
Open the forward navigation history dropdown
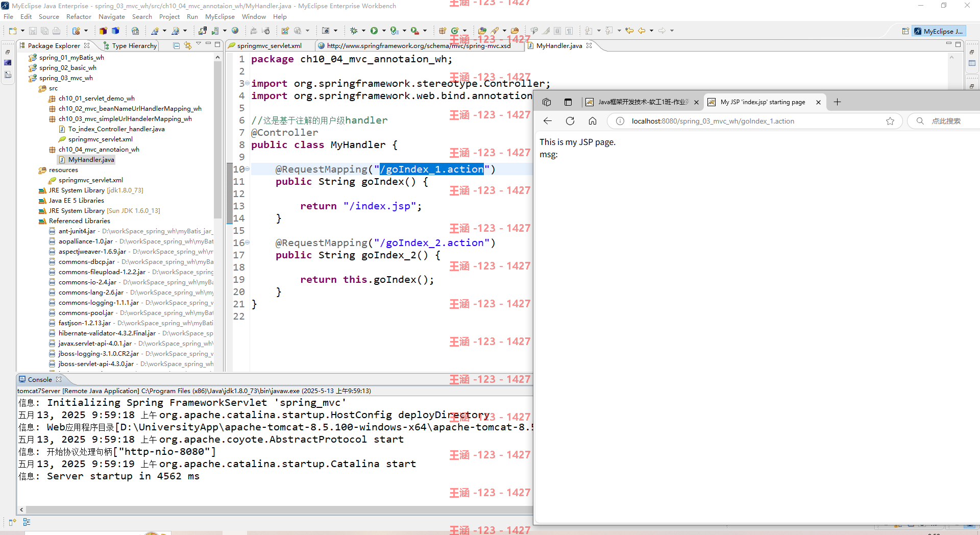tap(672, 31)
